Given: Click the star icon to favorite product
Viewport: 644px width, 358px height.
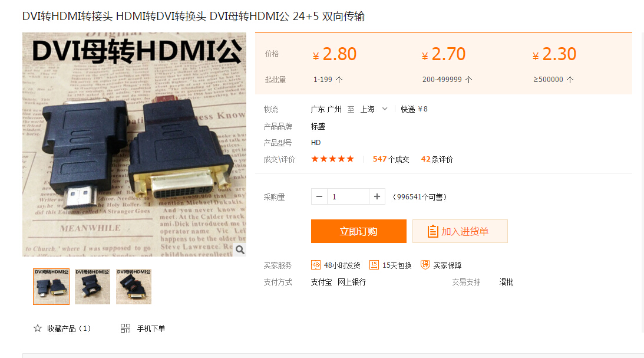Looking at the screenshot, I should tap(38, 328).
